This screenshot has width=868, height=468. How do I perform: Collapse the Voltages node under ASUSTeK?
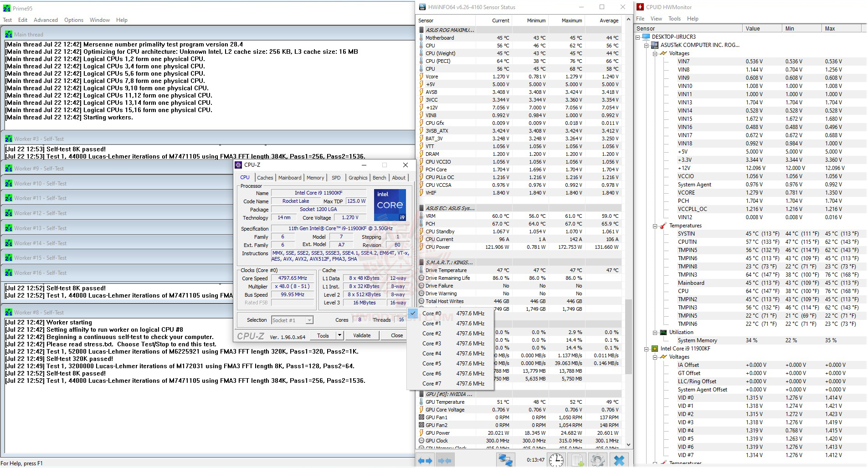[x=655, y=53]
